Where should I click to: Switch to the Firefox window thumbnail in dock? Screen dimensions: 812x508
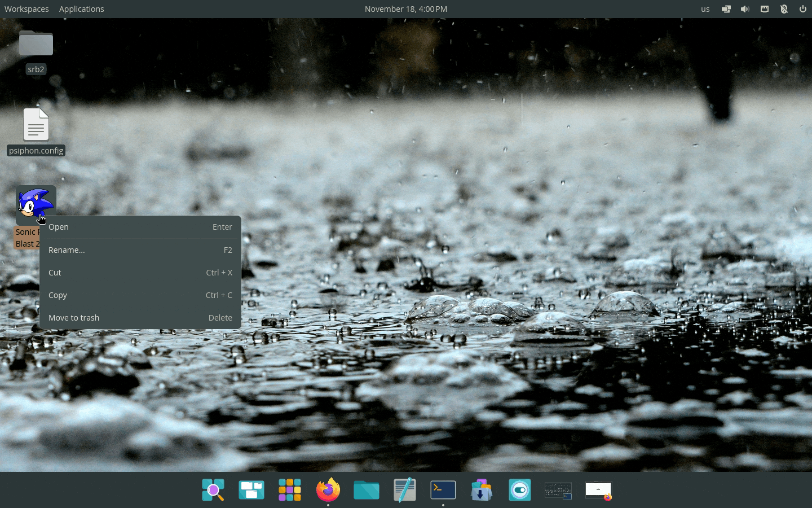[599, 491]
